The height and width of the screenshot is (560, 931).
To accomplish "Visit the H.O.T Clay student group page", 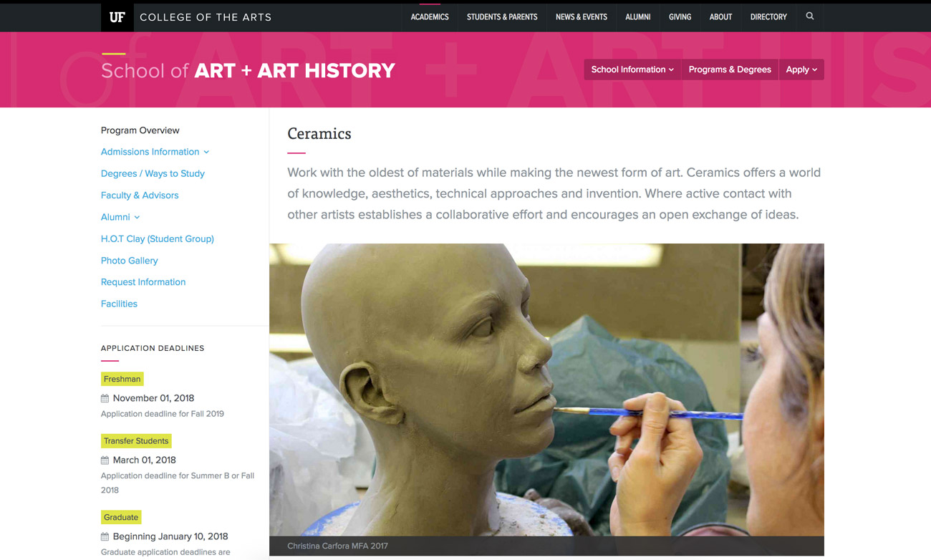I will 157,238.
